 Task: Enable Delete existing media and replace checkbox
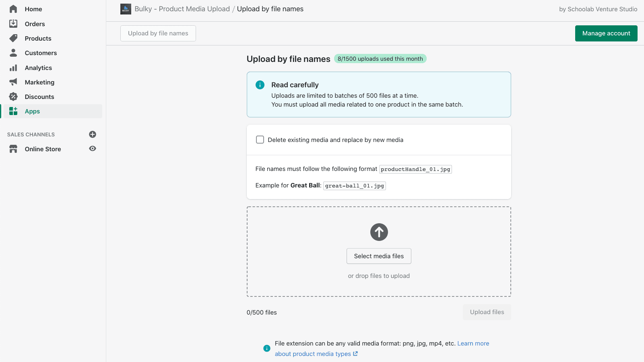point(260,140)
